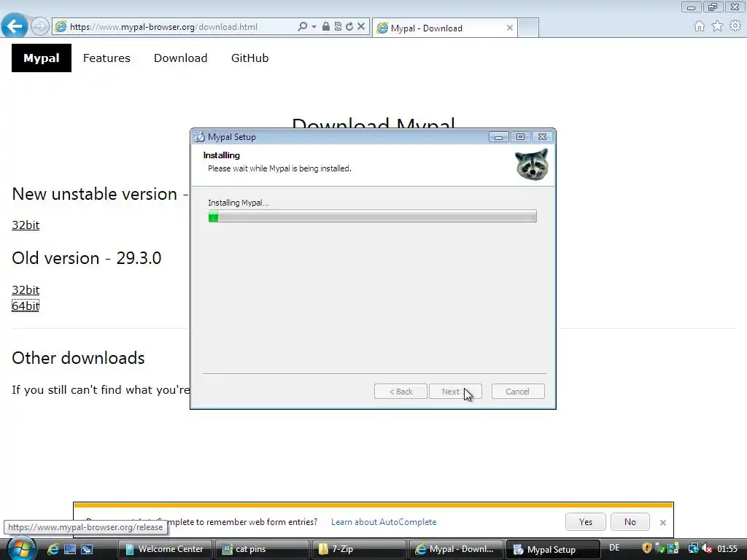Click the Next button in Mypal Setup
This screenshot has width=747, height=560.
coord(455,392)
